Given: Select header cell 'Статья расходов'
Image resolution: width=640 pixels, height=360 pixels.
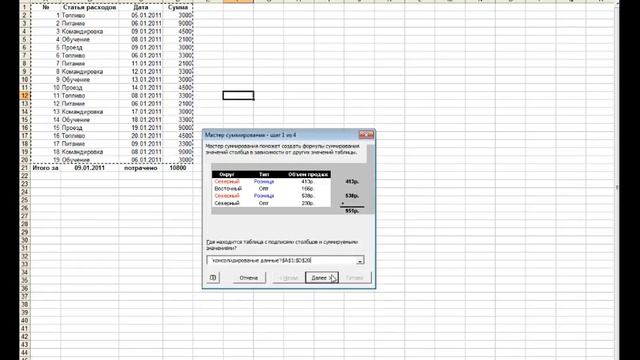Looking at the screenshot, I should (x=90, y=7).
